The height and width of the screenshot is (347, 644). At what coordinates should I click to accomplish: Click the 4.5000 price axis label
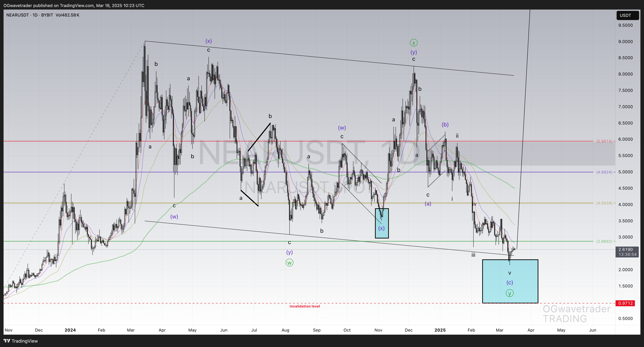tap(626, 188)
